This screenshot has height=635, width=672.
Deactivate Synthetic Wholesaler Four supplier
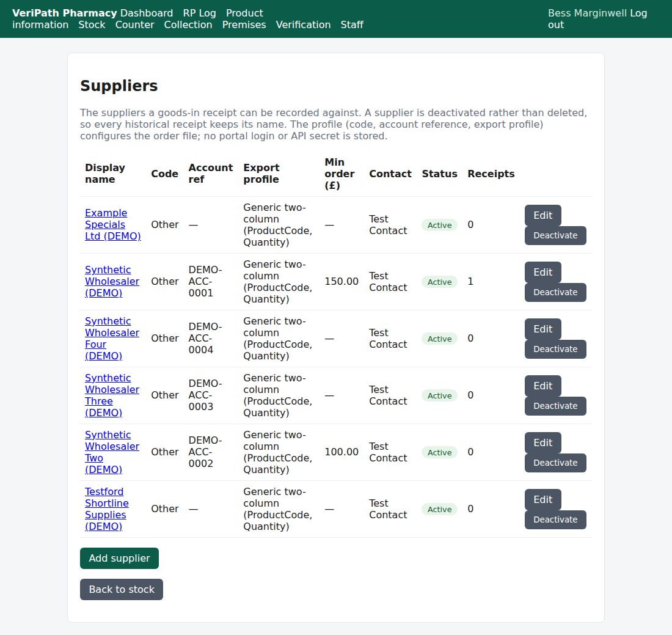coord(555,349)
